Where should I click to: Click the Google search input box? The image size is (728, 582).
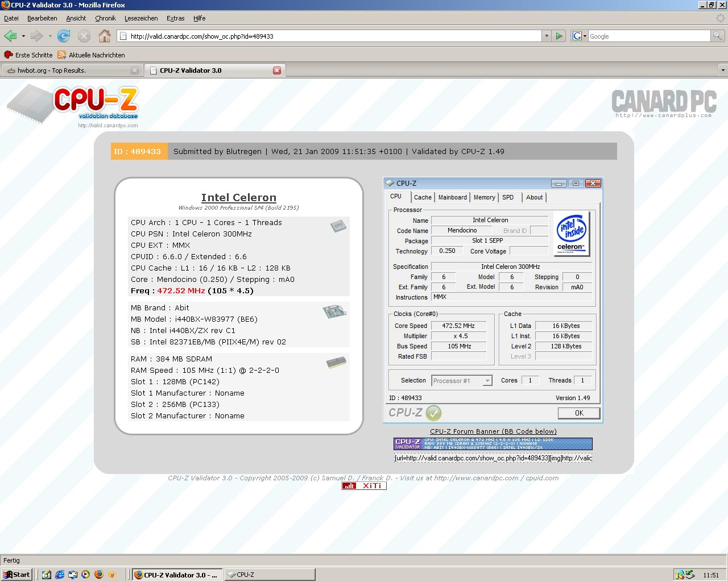pyautogui.click(x=649, y=36)
